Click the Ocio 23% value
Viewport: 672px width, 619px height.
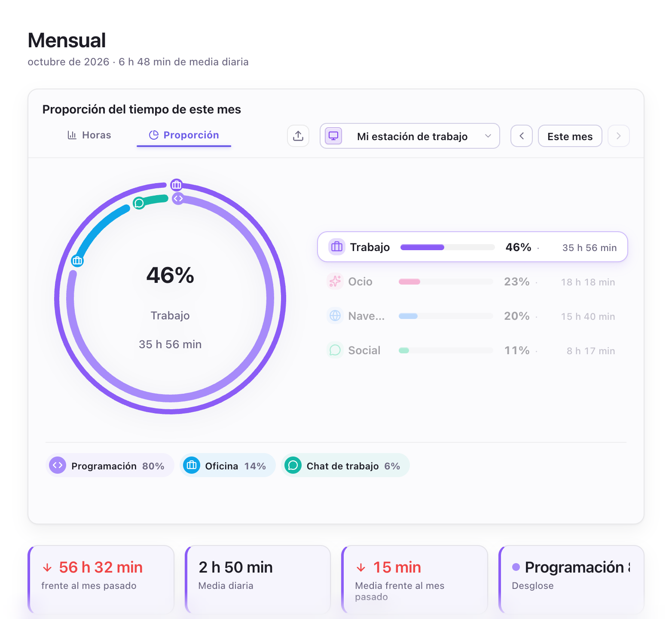(x=516, y=282)
